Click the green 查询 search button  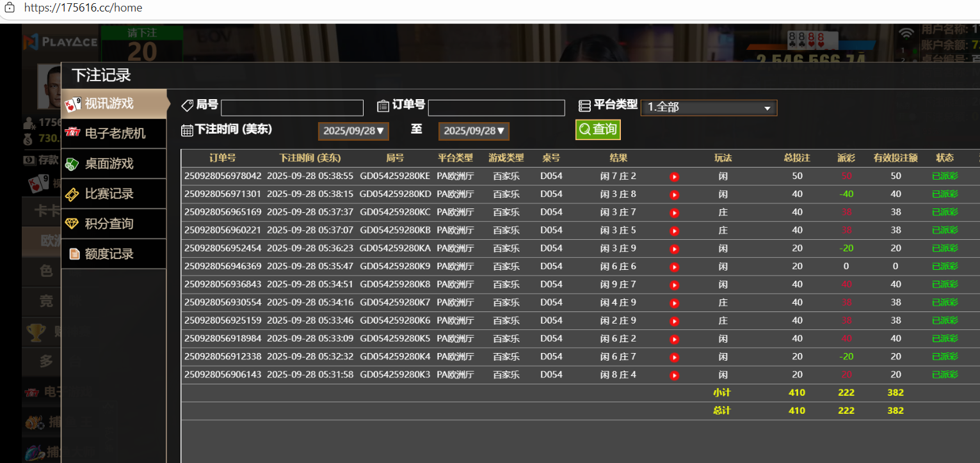[x=598, y=129]
